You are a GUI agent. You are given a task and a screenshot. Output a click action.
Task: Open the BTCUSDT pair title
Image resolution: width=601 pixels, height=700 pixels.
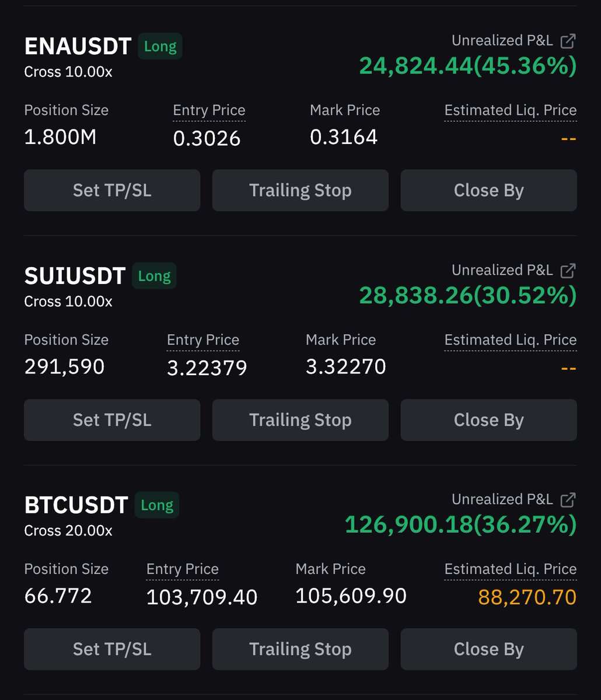[76, 505]
